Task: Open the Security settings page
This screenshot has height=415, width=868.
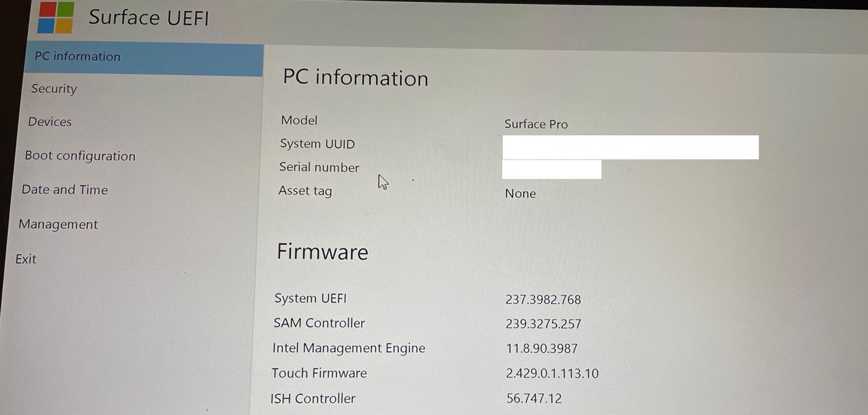Action: 54,89
